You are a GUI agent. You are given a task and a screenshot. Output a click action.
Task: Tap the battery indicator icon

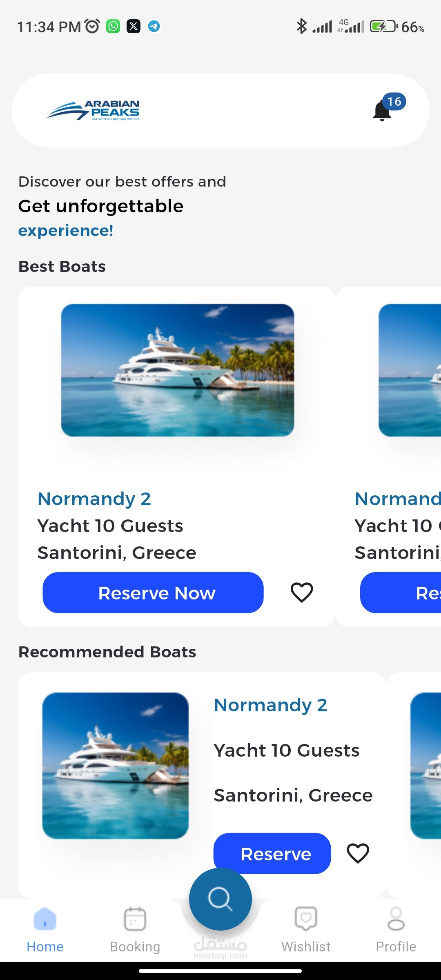pyautogui.click(x=383, y=27)
